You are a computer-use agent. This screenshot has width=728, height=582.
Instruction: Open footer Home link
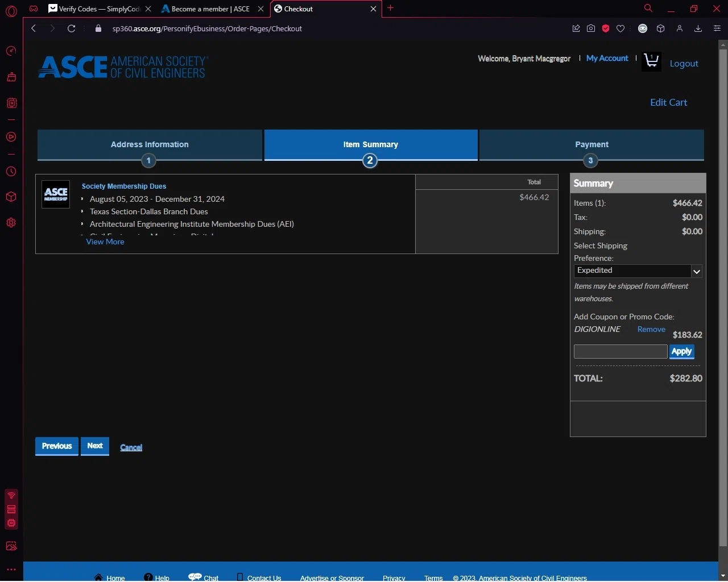(109, 578)
